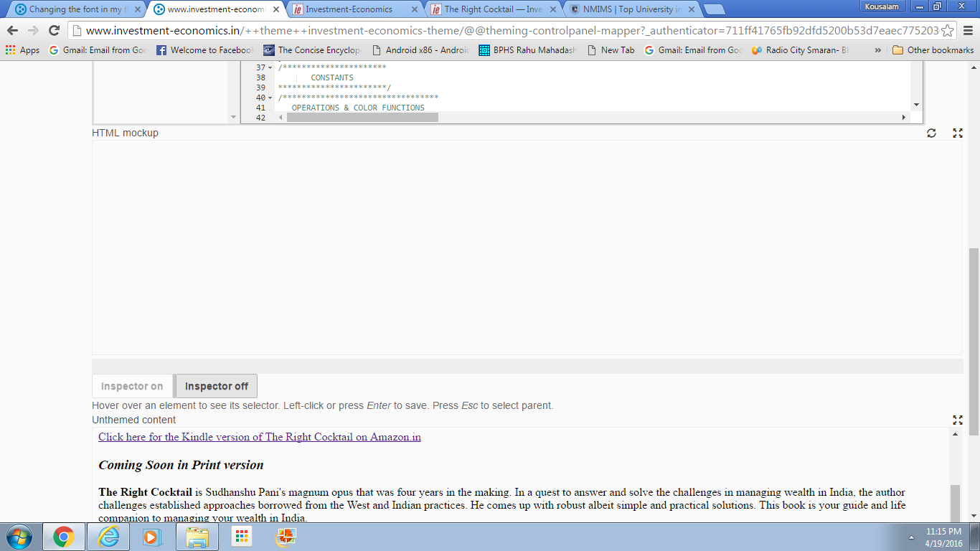Open the media player taskbar icon
The height and width of the screenshot is (551, 980).
click(x=151, y=537)
